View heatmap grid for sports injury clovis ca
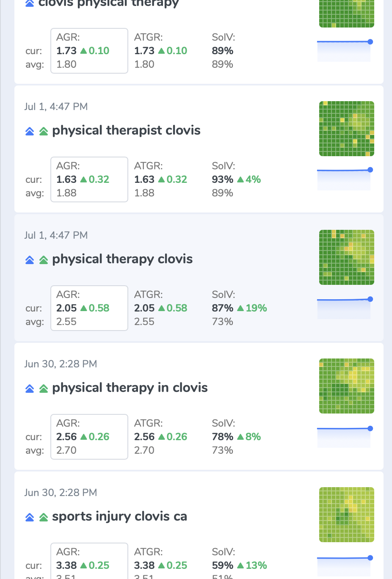The height and width of the screenshot is (579, 392). tap(347, 515)
